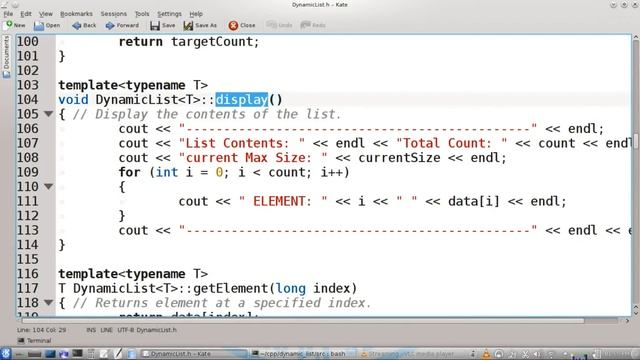Image resolution: width=640 pixels, height=360 pixels.
Task: Close the document via red Close button
Action: [x=242, y=25]
